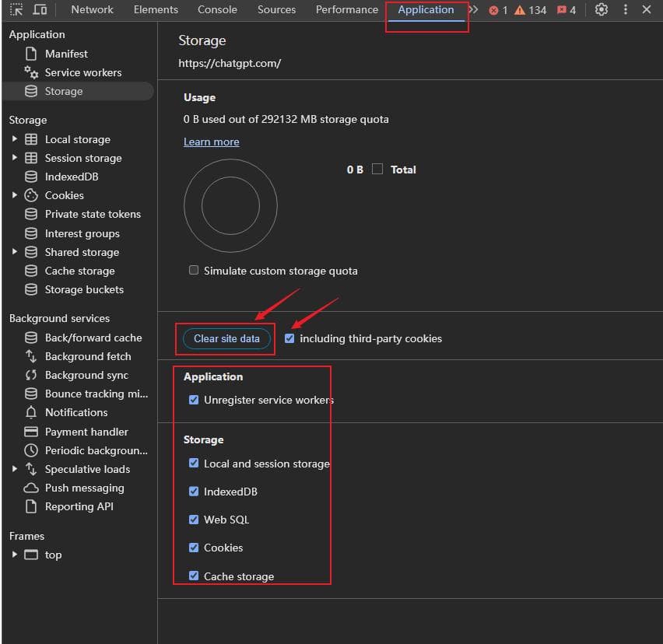The image size is (663, 644).
Task: Show more tabs via double chevron
Action: (x=474, y=9)
